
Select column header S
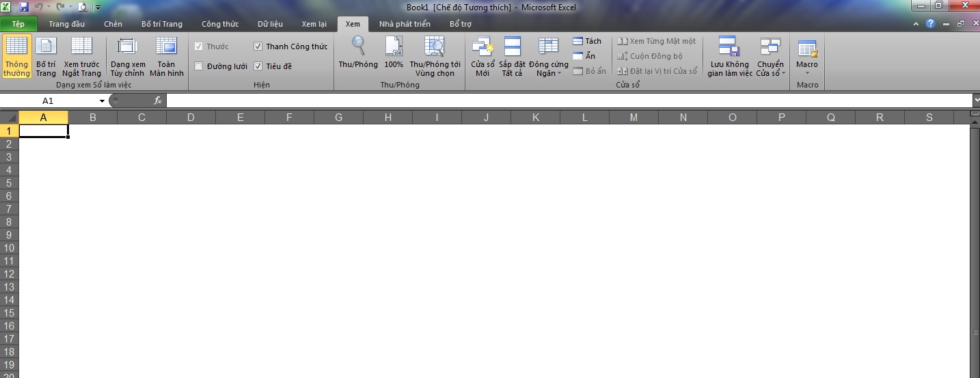(x=929, y=118)
